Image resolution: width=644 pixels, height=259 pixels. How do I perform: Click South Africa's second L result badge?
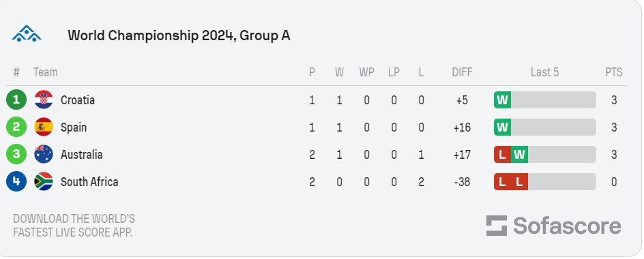click(x=519, y=181)
